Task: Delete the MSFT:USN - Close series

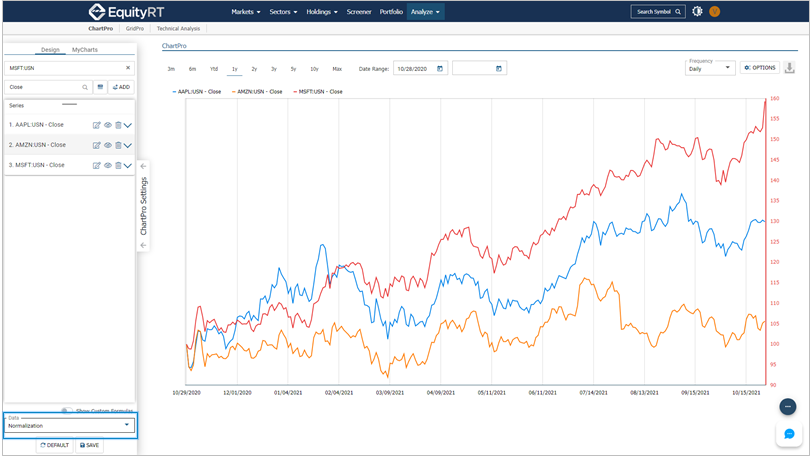Action: 118,165
